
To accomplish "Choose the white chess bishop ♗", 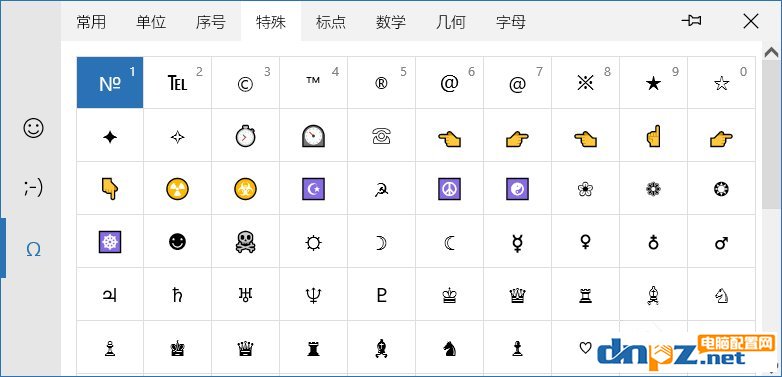I will [653, 295].
